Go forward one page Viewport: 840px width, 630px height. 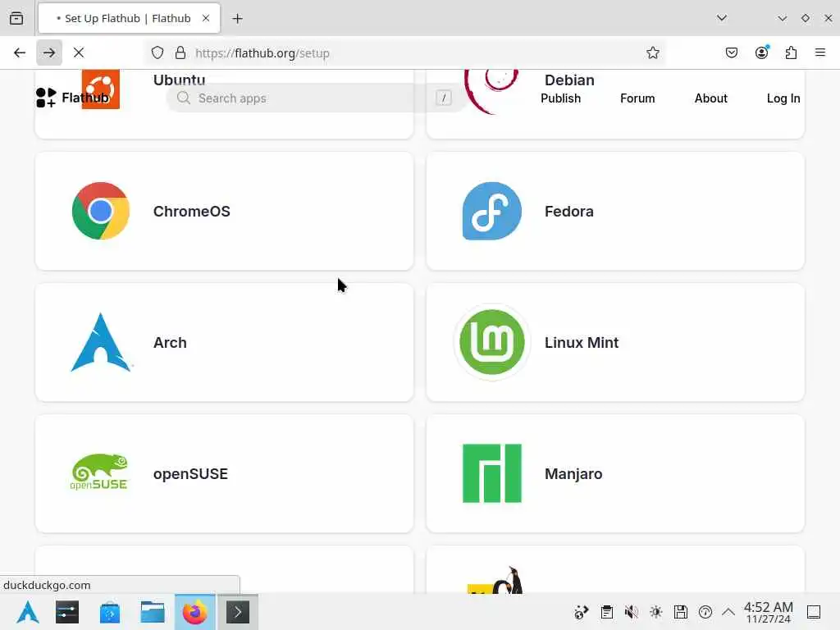pos(49,52)
